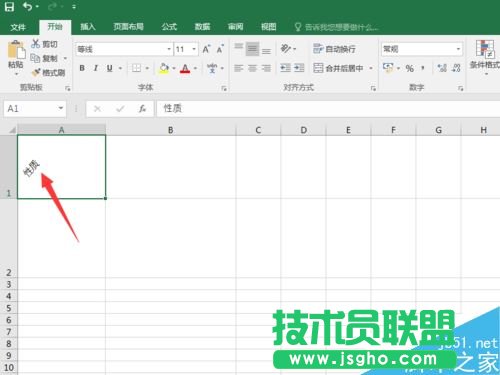Switch to the 数据 (Data) tab
The height and width of the screenshot is (375, 500).
202,27
